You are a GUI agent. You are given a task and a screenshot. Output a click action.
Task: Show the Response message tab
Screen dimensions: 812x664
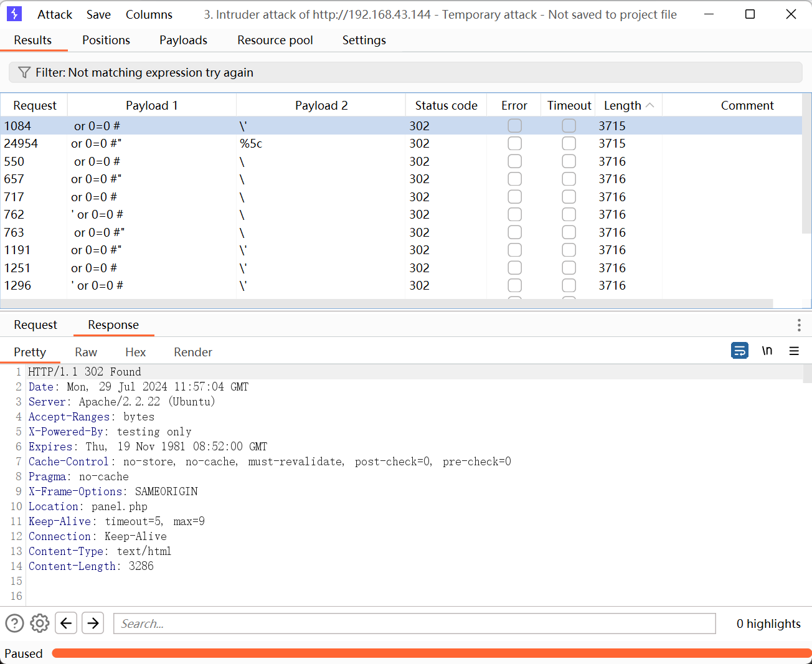(113, 325)
